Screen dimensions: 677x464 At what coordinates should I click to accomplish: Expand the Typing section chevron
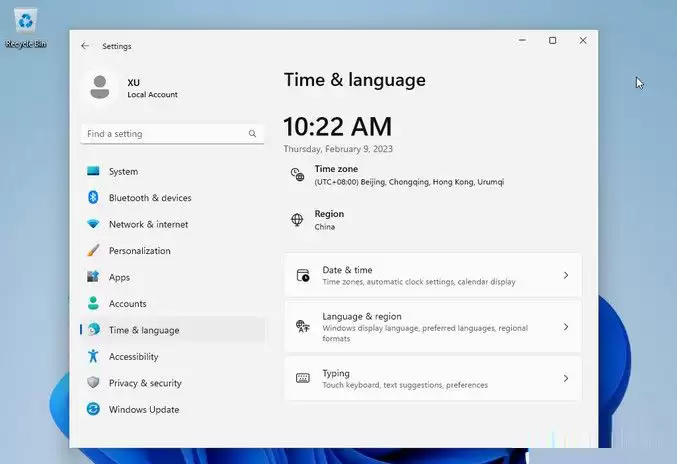tap(566, 379)
